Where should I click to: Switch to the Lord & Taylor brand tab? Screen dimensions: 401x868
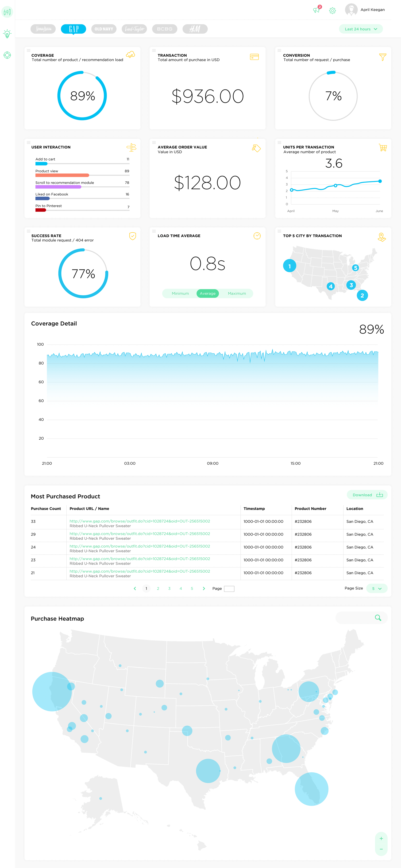[134, 29]
